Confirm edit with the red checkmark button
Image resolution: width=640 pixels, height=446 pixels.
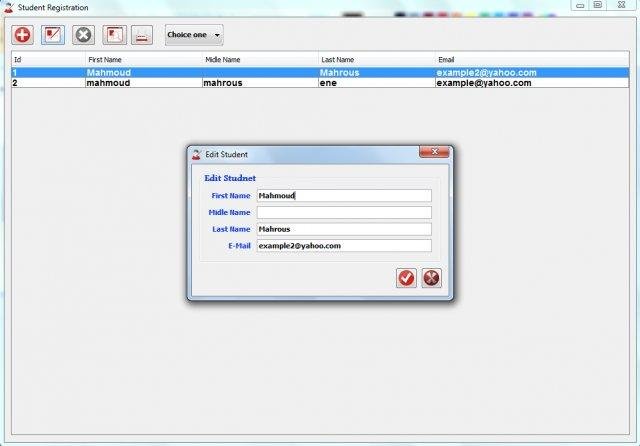point(406,278)
